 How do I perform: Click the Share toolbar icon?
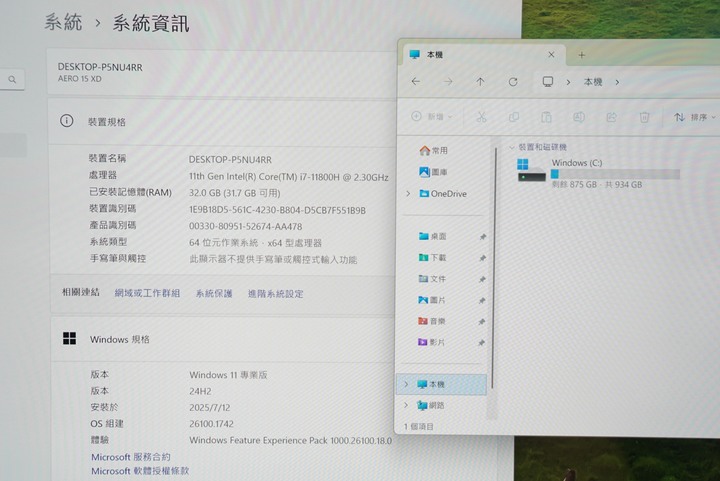pyautogui.click(x=611, y=117)
